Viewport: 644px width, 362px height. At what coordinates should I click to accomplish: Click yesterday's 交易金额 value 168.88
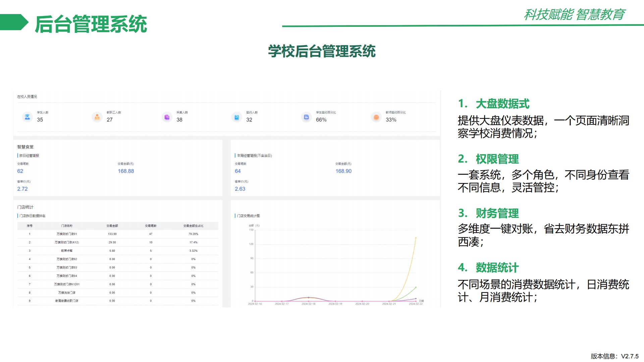pyautogui.click(x=126, y=171)
